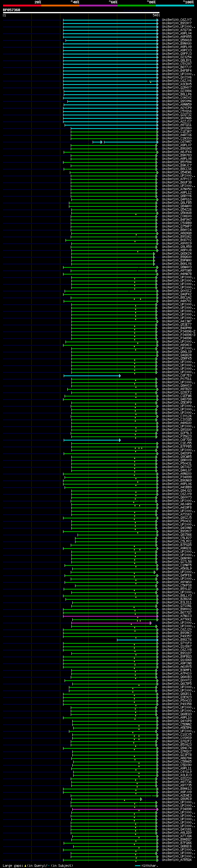Select hit label UniRef100_B9S9Y7

(176, 23)
